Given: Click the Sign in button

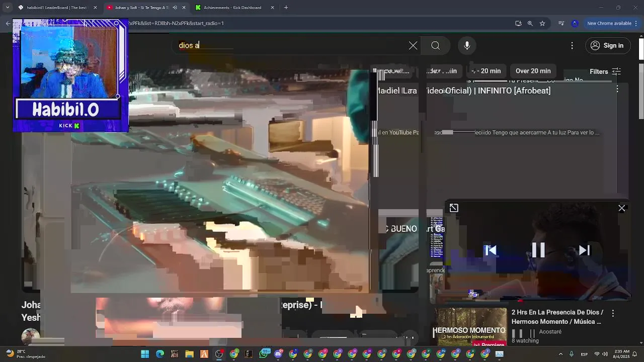Looking at the screenshot, I should pos(608,46).
